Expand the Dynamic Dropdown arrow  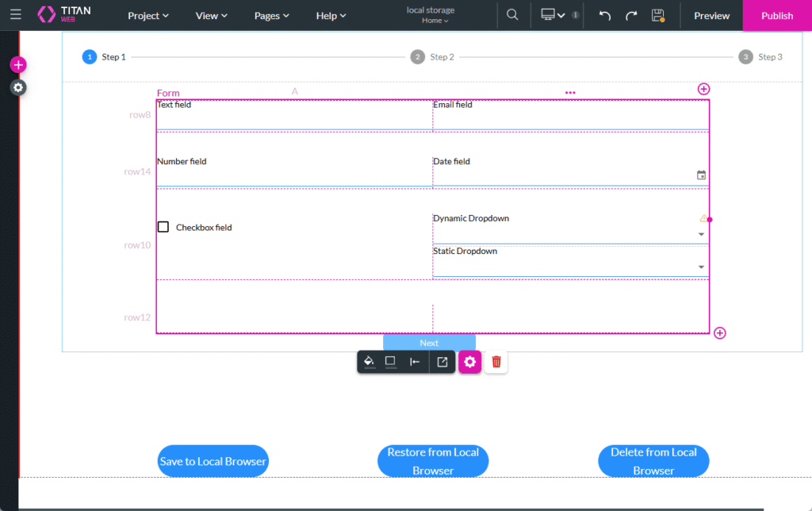pos(701,234)
